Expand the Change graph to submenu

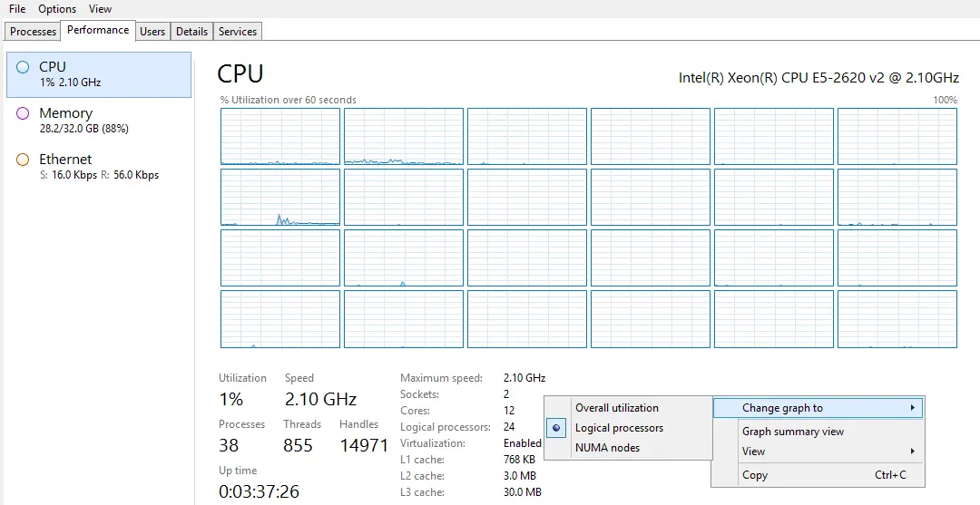click(x=818, y=408)
